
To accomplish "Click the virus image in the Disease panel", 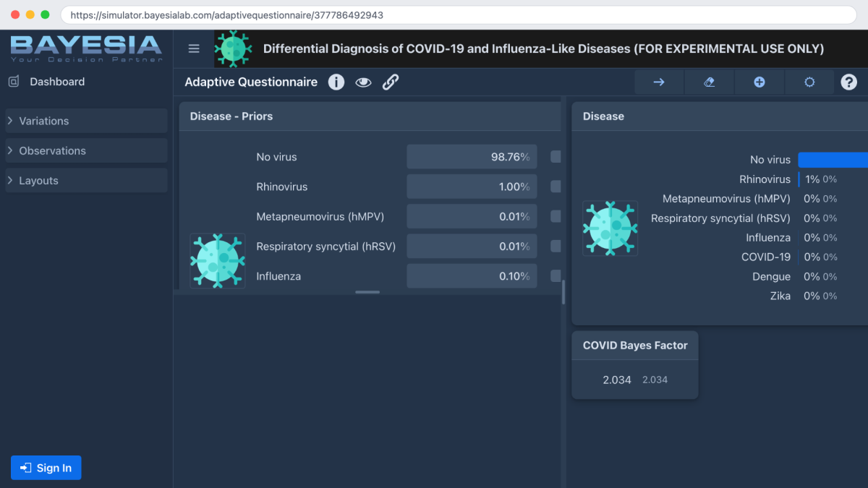I will point(610,228).
